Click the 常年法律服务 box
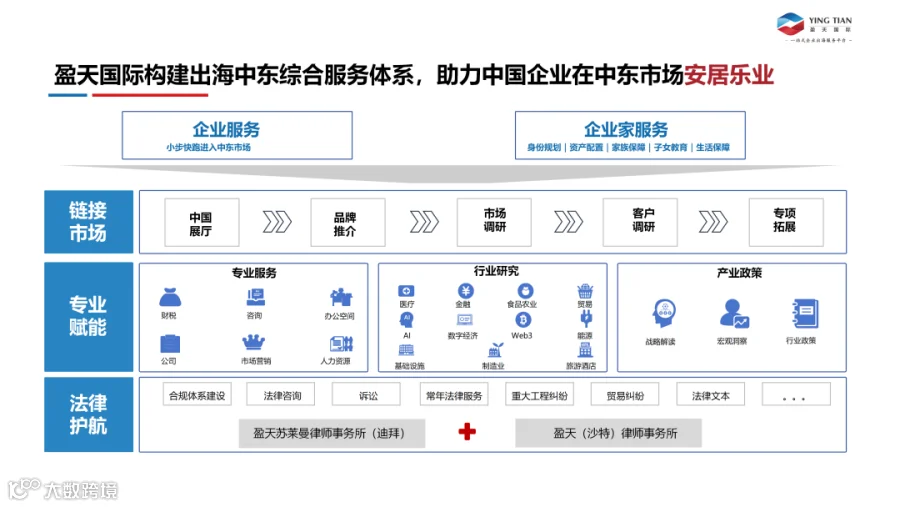 point(454,394)
